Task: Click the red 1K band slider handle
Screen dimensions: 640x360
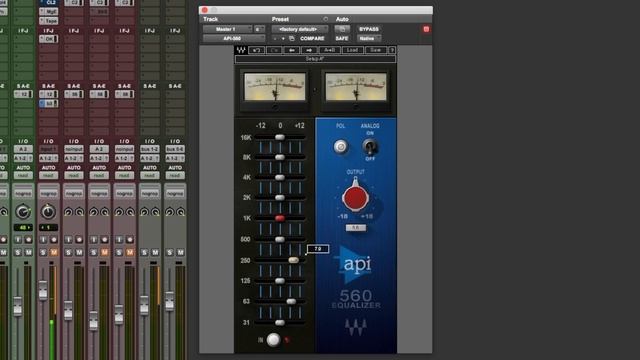Action: 280,218
